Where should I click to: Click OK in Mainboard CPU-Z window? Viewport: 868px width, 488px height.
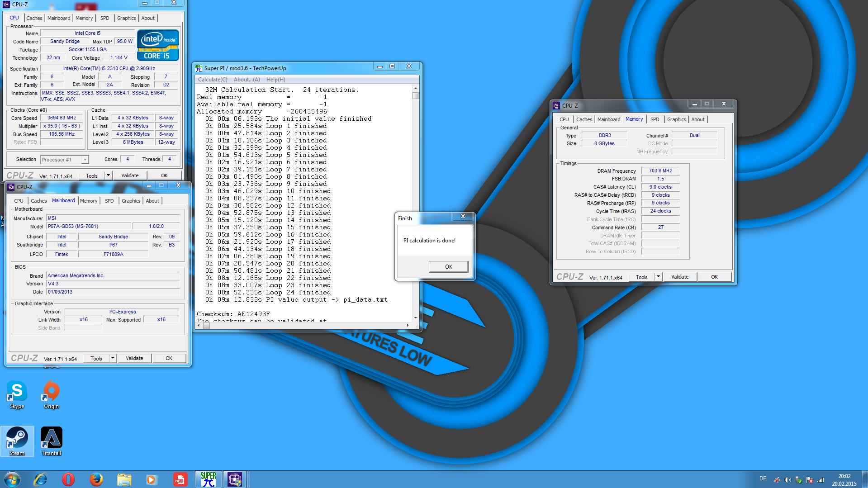169,358
